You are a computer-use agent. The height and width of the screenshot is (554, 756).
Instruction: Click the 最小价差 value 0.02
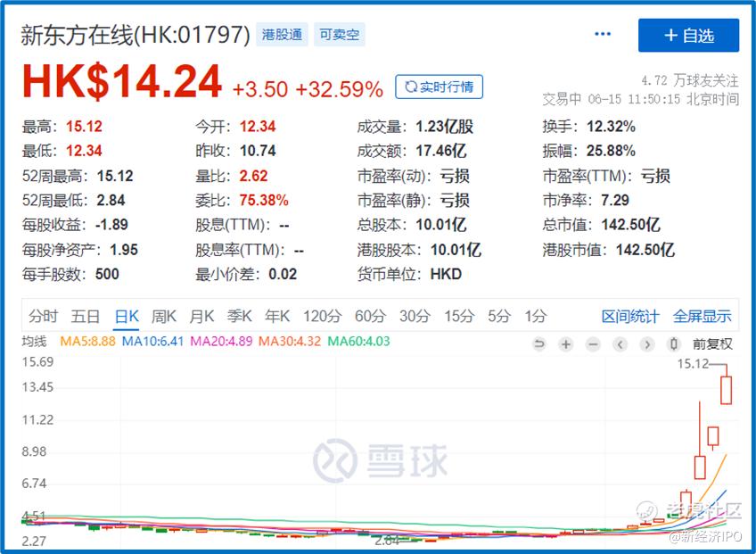(283, 274)
